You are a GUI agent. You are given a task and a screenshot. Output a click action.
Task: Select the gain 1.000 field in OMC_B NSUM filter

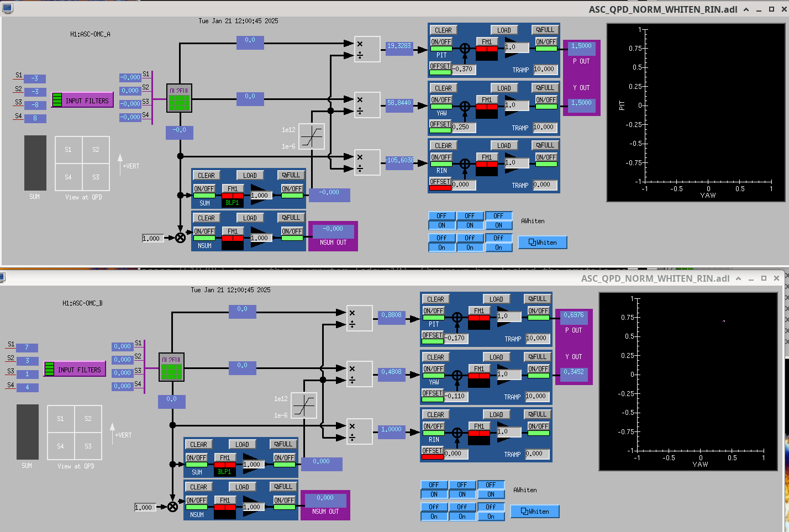253,507
